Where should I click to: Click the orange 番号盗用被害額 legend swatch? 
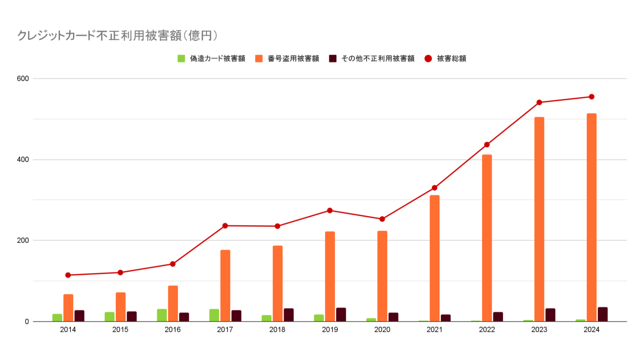coord(259,59)
